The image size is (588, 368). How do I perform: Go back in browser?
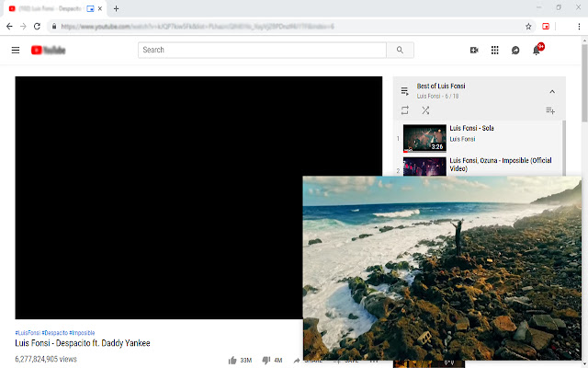pos(9,27)
